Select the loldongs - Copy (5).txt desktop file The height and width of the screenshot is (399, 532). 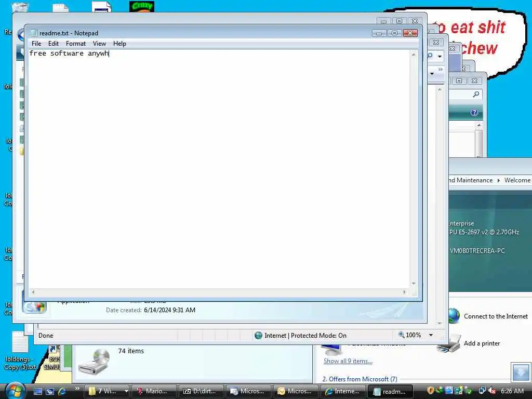[x=20, y=351]
